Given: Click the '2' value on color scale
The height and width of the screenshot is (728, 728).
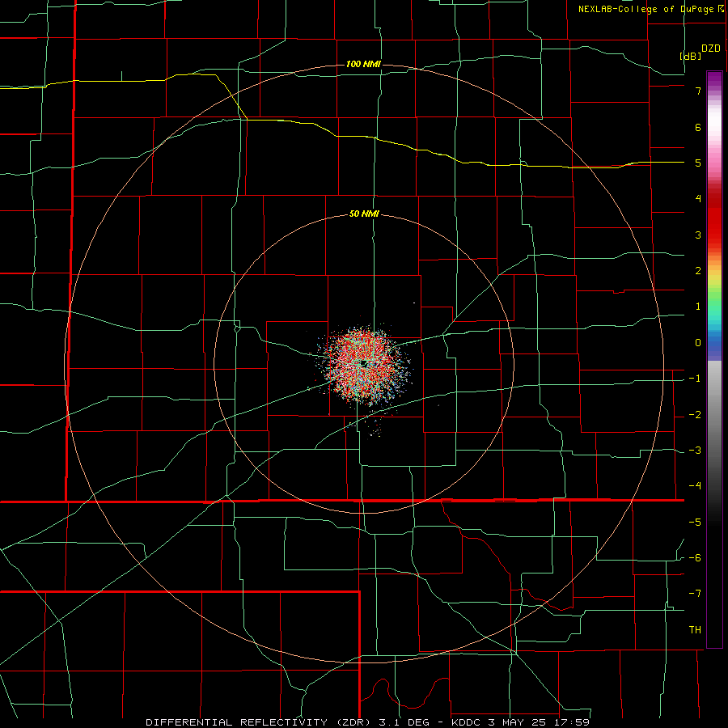Looking at the screenshot, I should [x=698, y=271].
